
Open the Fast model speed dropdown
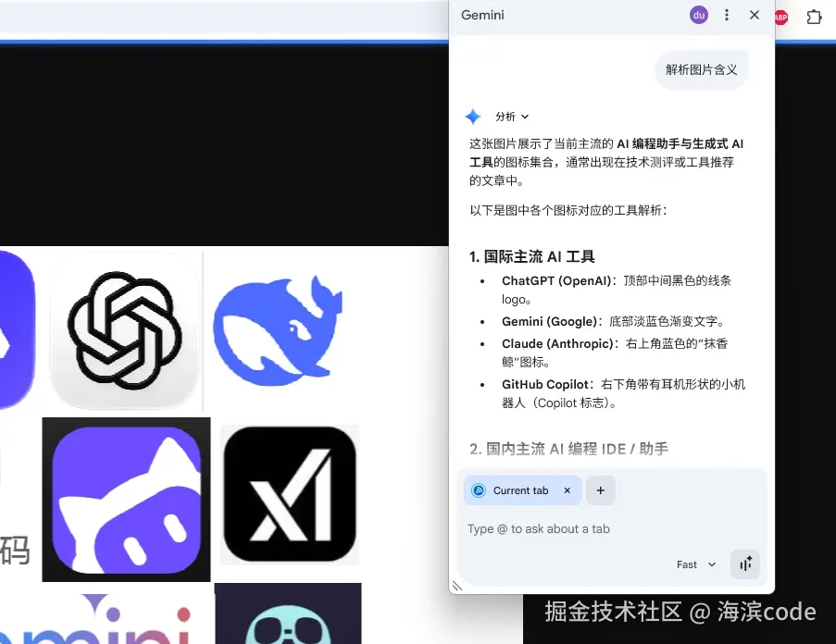click(x=694, y=564)
